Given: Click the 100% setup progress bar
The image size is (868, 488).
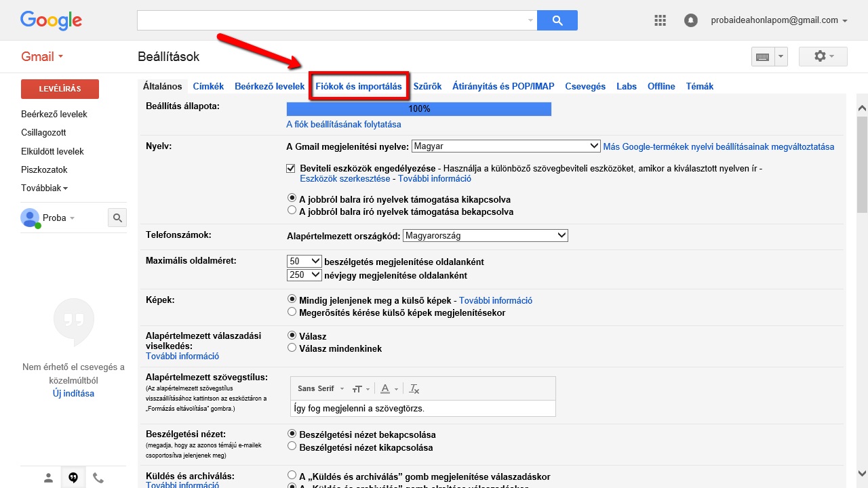Looking at the screenshot, I should coord(419,108).
